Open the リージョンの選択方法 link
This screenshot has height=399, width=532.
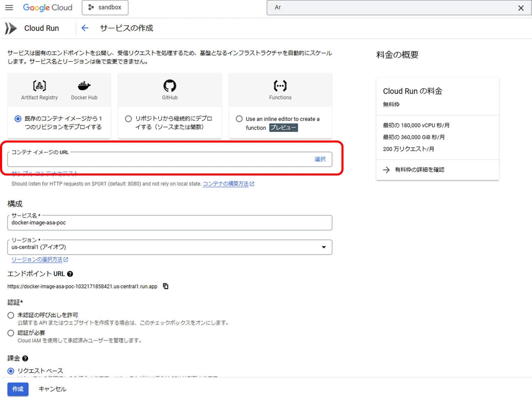click(40, 260)
